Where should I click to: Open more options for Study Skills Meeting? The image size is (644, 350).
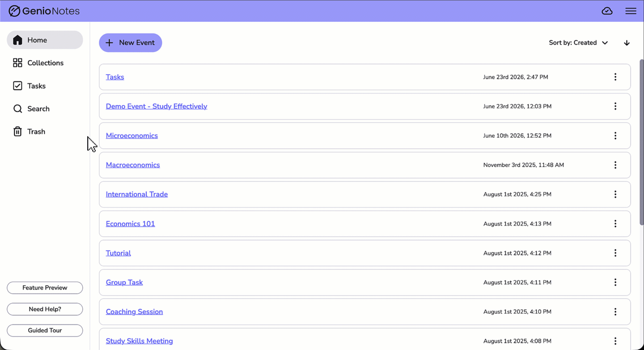615,341
